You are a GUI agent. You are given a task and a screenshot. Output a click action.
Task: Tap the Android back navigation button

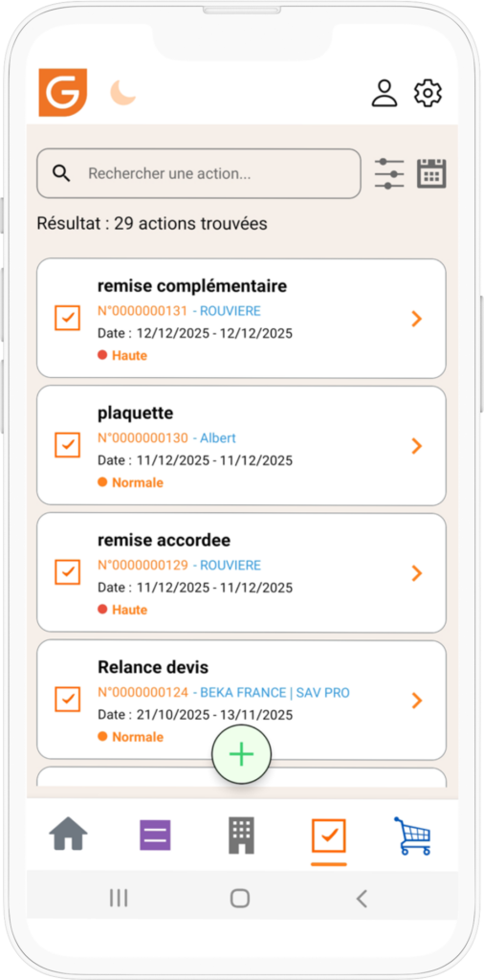pyautogui.click(x=361, y=898)
